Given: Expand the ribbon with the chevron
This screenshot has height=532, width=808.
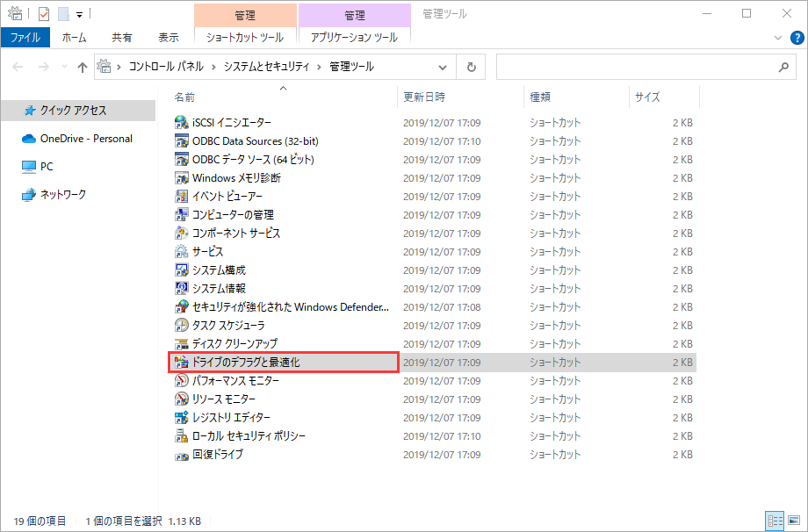Looking at the screenshot, I should [x=777, y=38].
